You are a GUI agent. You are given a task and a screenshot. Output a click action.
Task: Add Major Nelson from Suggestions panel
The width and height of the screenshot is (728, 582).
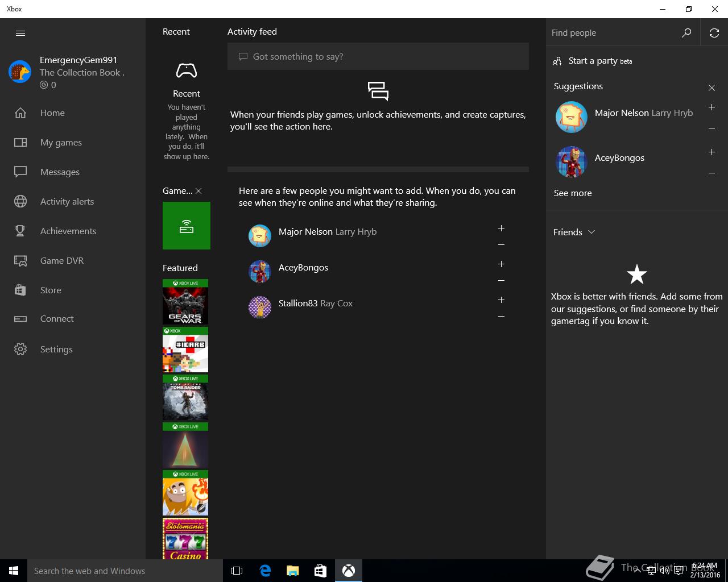pos(712,107)
